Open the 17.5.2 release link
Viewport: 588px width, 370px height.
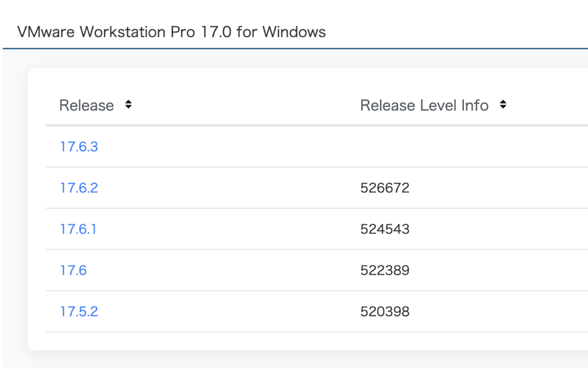[x=79, y=311]
